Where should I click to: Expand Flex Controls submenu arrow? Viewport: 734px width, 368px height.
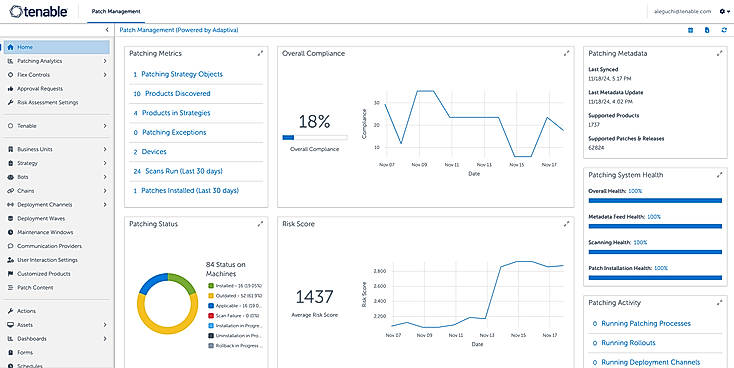105,75
